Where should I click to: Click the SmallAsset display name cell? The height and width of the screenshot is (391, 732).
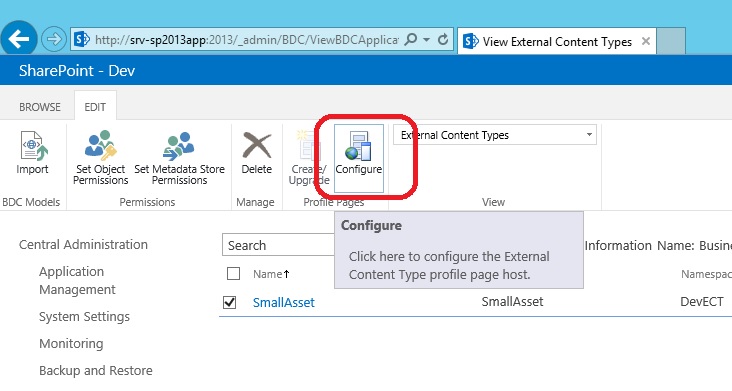click(x=512, y=302)
